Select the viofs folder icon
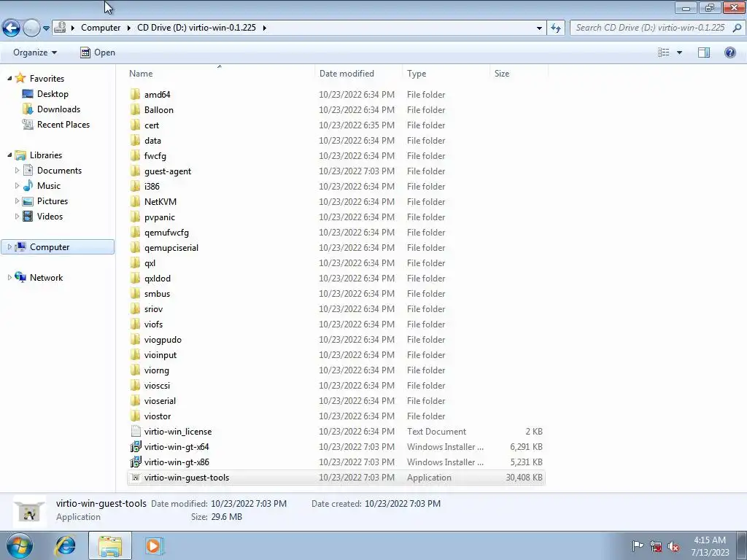 click(x=135, y=324)
